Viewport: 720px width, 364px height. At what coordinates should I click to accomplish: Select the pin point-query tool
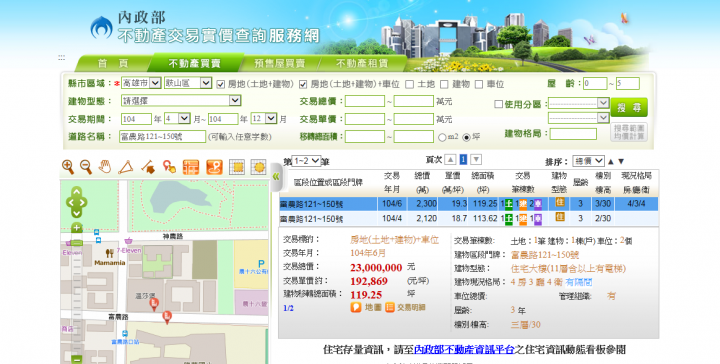[169, 167]
